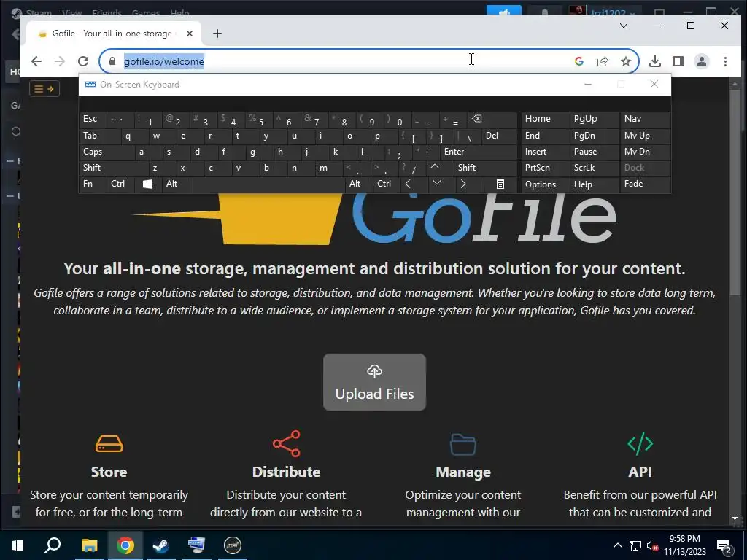This screenshot has height=560, width=747.
Task: Click the Distribute heading
Action: pyautogui.click(x=286, y=472)
